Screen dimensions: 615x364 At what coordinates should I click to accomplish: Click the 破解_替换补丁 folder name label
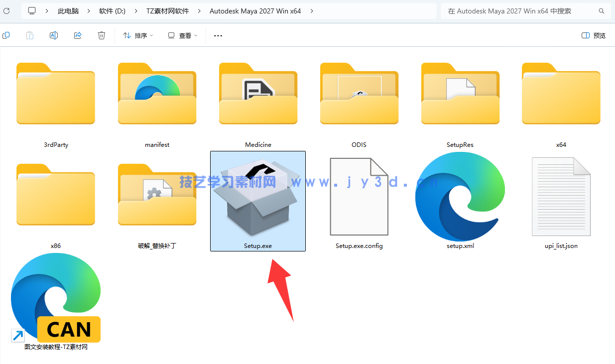[157, 245]
